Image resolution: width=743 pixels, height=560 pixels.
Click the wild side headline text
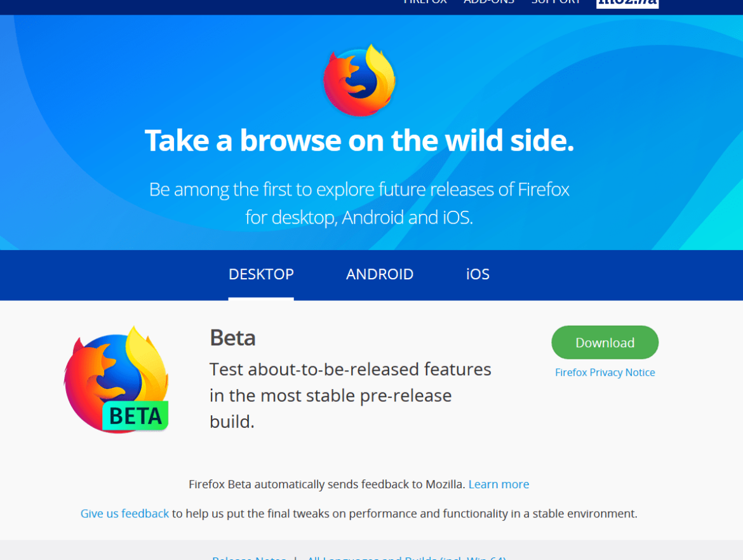click(x=359, y=140)
